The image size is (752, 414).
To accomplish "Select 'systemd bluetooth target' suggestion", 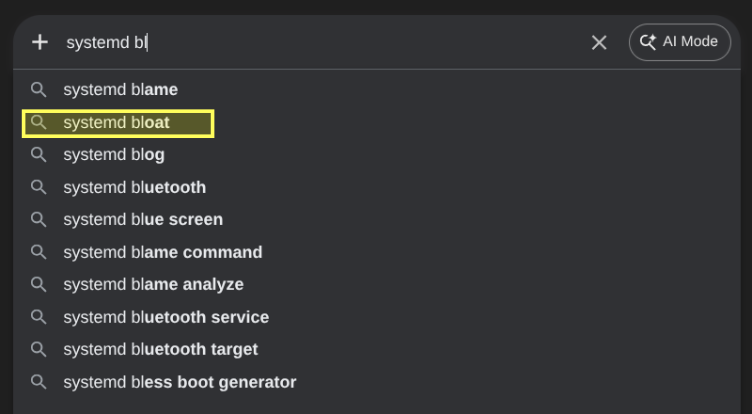I will pos(160,349).
